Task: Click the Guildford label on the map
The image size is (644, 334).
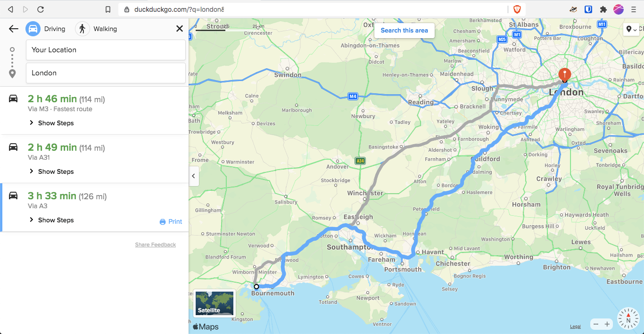Action: tap(486, 159)
